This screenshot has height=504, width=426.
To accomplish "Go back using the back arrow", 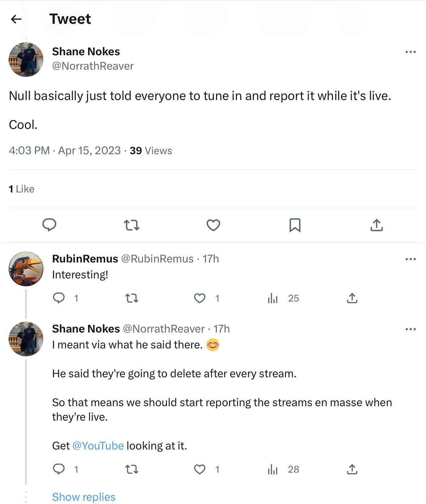I will click(x=16, y=19).
